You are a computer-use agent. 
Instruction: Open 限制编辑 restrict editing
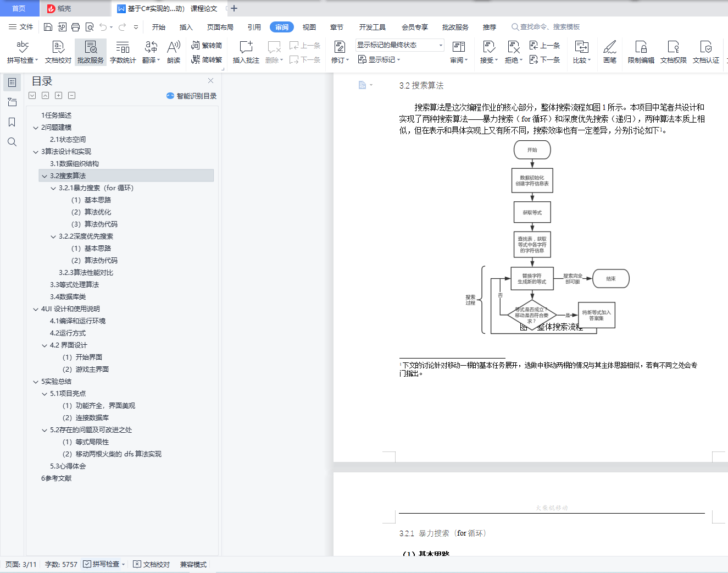pos(641,52)
